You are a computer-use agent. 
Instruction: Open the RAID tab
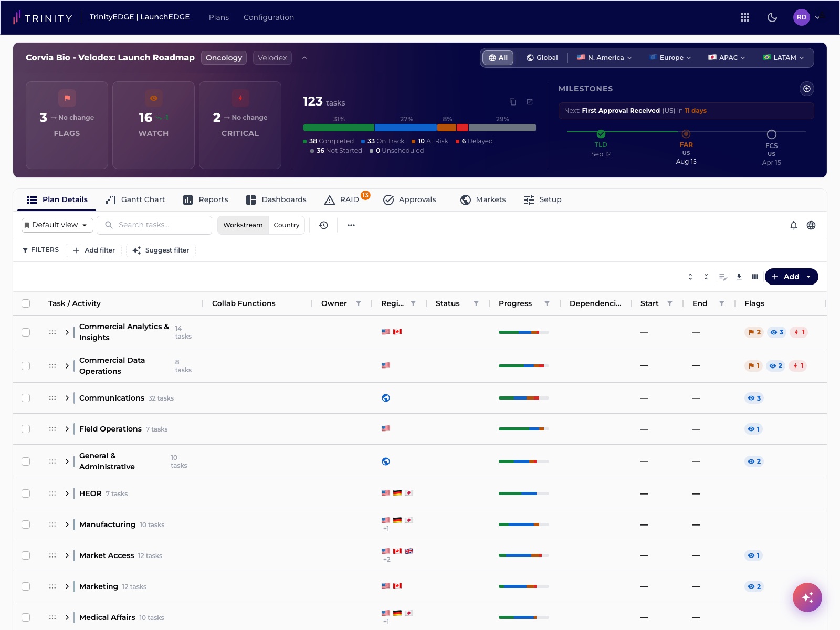click(346, 199)
